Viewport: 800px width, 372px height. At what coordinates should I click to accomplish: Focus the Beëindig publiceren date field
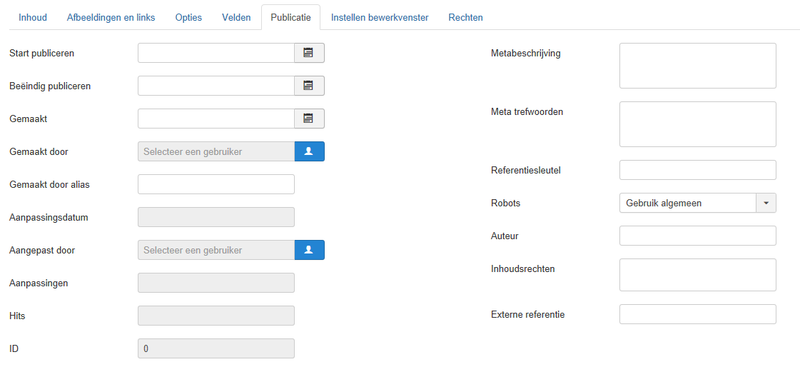(216, 86)
